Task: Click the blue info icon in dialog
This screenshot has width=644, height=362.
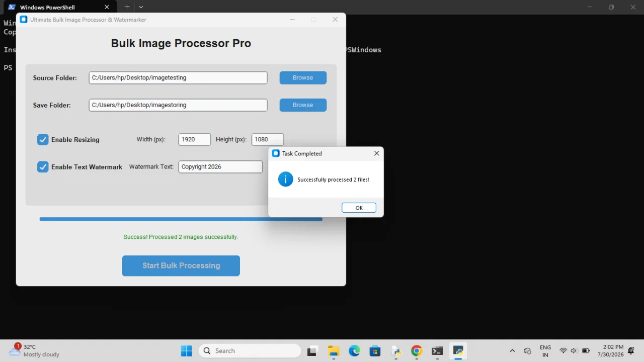Action: pos(285,179)
